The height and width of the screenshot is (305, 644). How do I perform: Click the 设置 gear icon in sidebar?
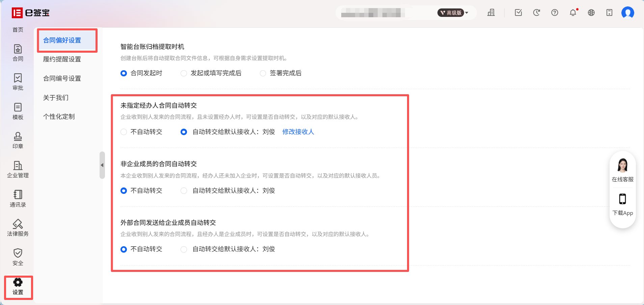(18, 282)
